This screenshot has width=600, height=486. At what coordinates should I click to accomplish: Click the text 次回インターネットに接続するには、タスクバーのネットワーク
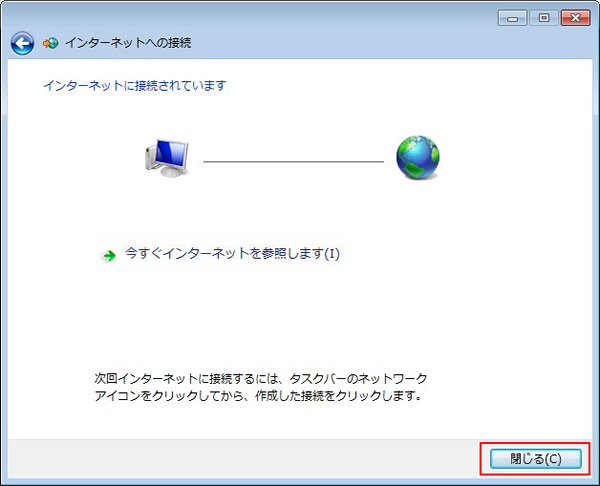[261, 378]
